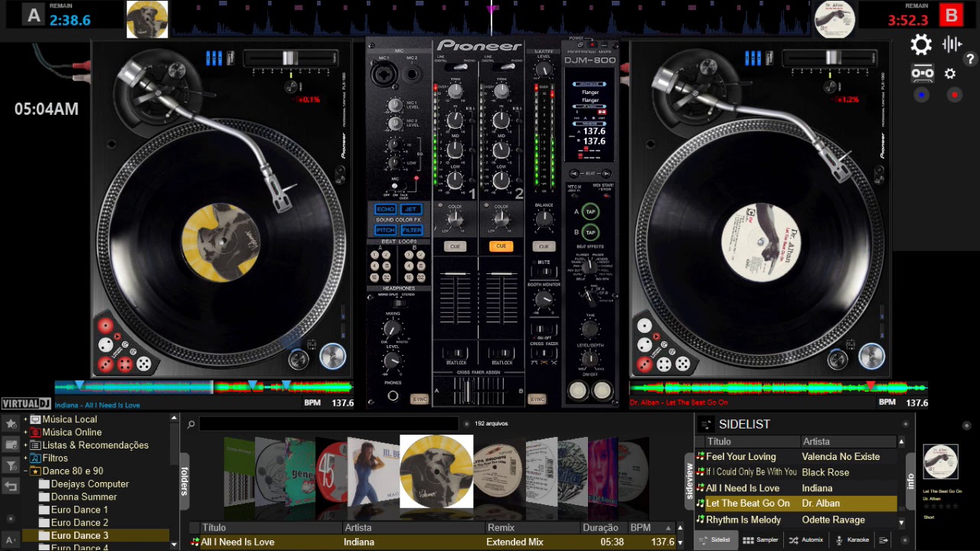Toggle the info side panel tab

[x=910, y=481]
